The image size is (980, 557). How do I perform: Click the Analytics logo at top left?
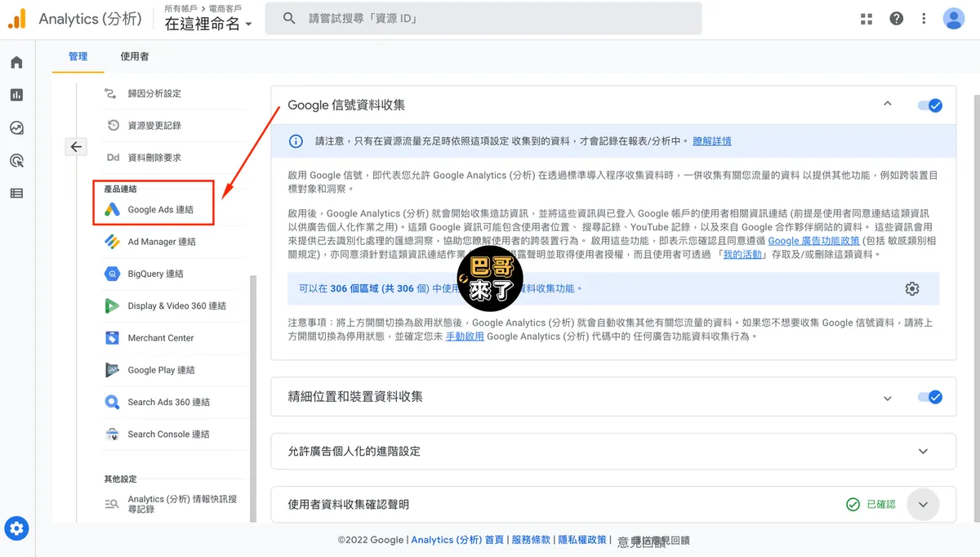[16, 19]
